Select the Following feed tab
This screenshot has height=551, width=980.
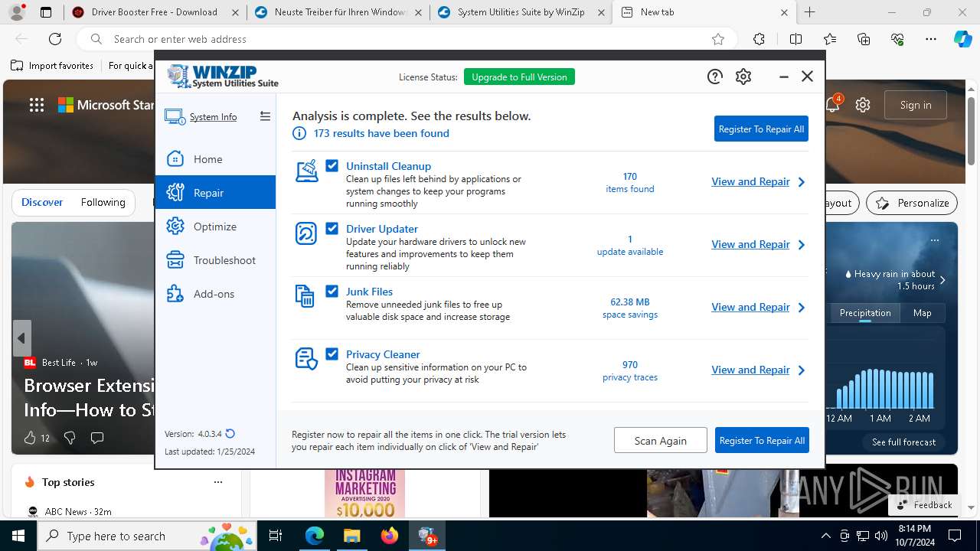(x=103, y=202)
